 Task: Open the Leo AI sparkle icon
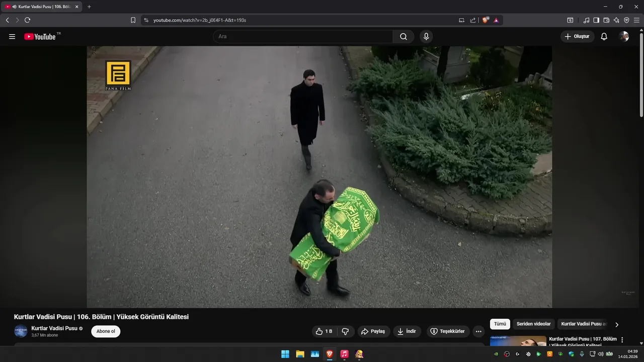point(616,20)
